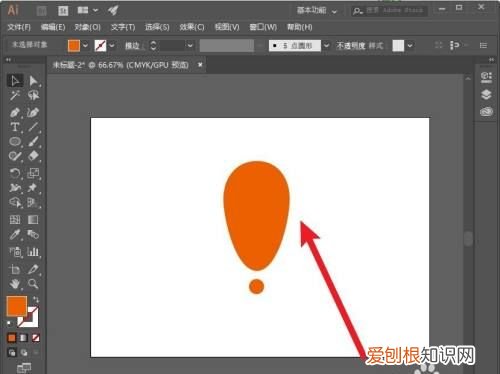Select the Selection tool (black arrow)
The width and height of the screenshot is (500, 374).
[x=15, y=81]
